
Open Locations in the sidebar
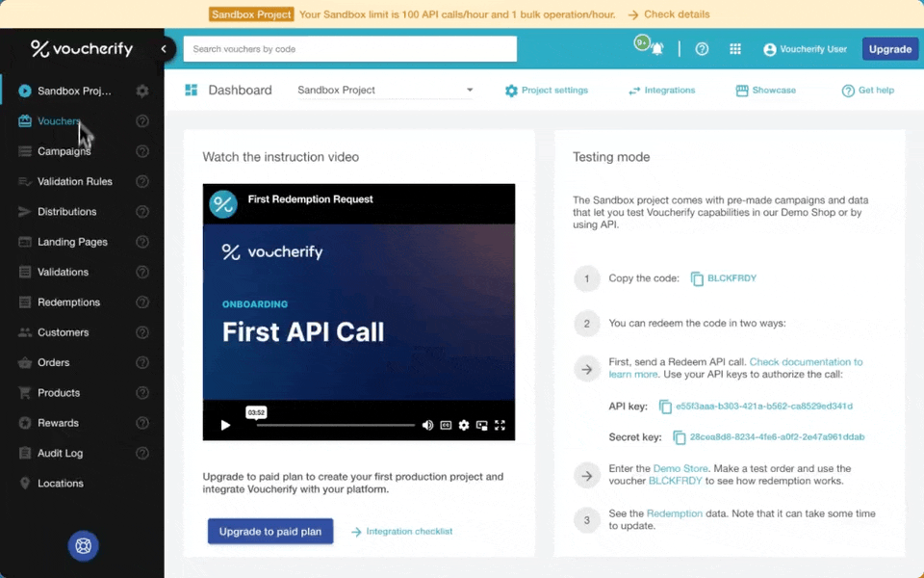tap(61, 483)
